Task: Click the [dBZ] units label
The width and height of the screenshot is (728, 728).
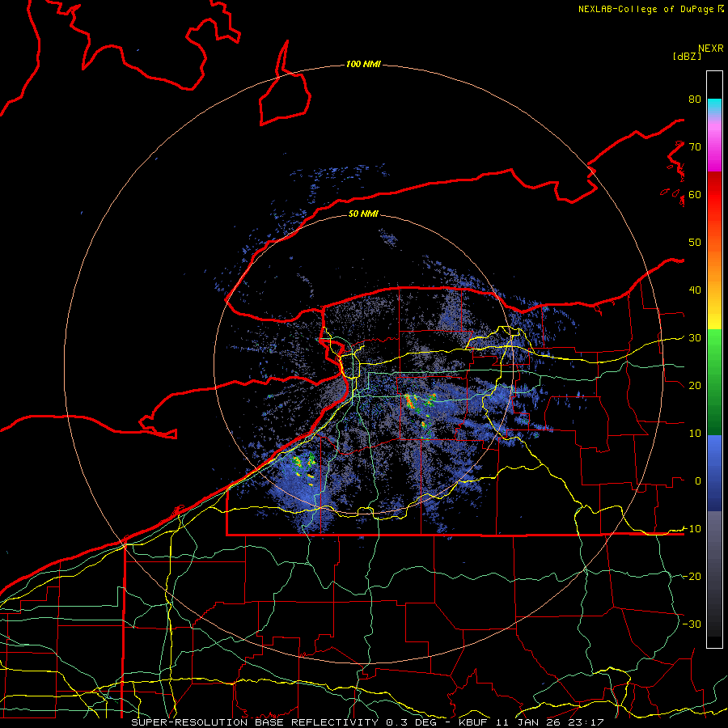Action: [687, 57]
